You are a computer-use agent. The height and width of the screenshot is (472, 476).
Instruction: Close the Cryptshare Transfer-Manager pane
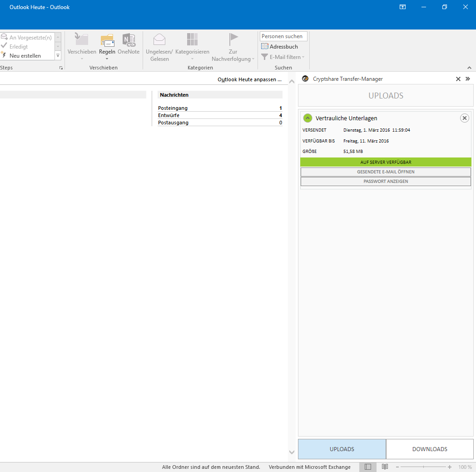[458, 79]
